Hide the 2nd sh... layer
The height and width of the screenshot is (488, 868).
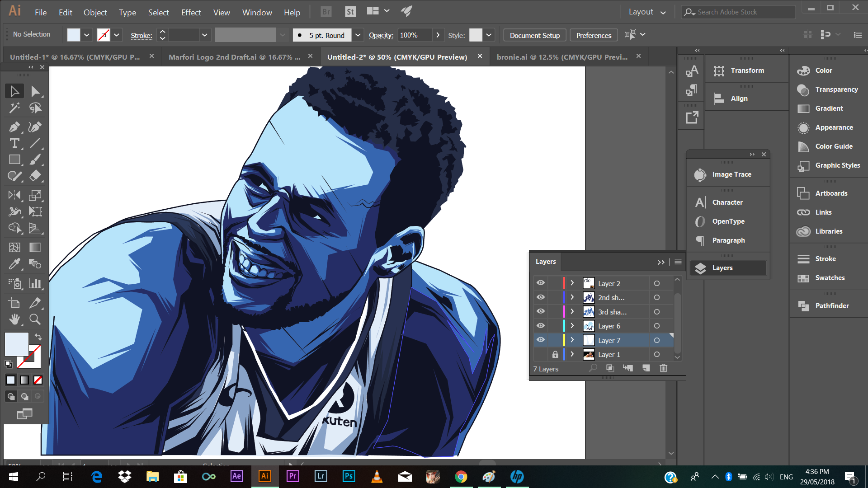click(x=541, y=297)
